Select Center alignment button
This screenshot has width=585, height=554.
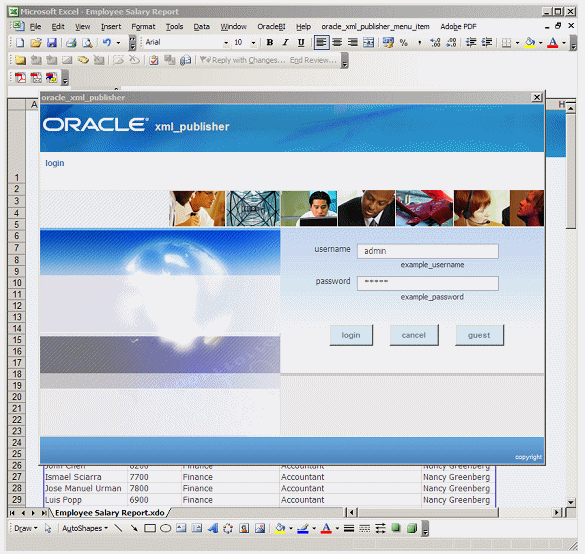click(x=337, y=43)
